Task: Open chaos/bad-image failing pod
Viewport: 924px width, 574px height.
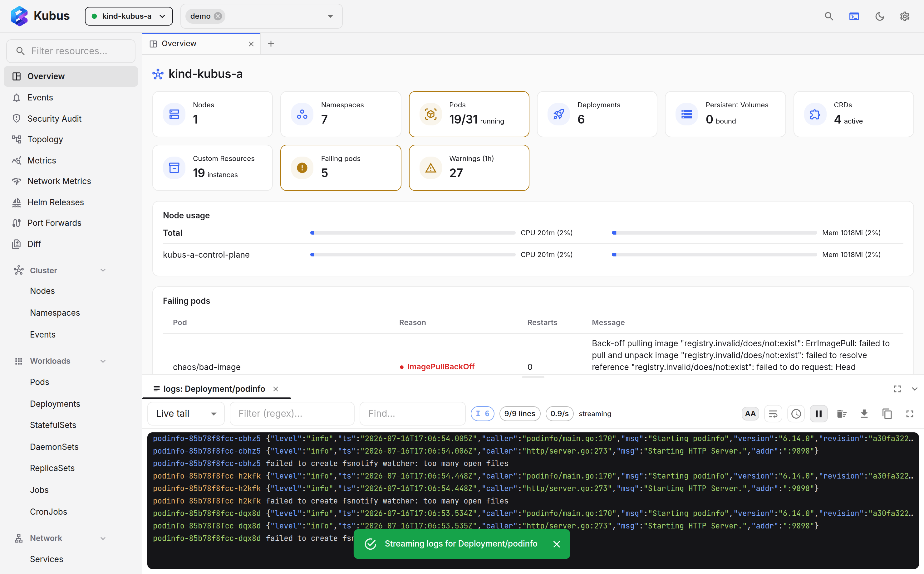Action: tap(207, 367)
